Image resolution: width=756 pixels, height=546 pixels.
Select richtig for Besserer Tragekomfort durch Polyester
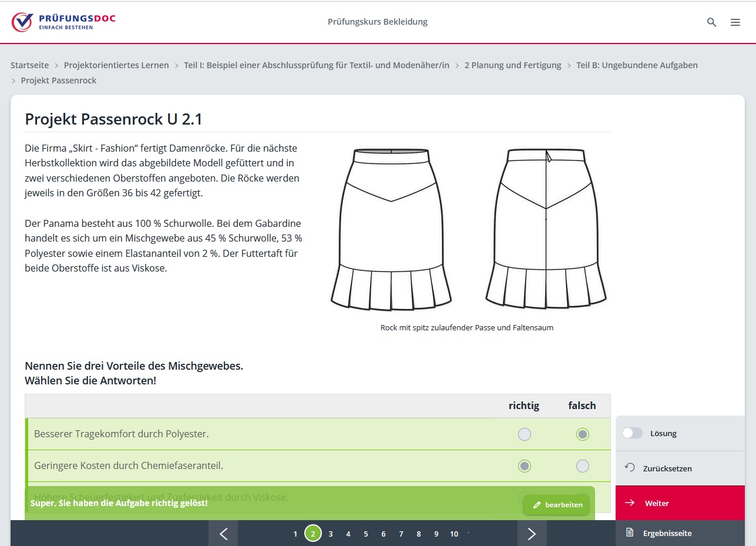(x=524, y=434)
